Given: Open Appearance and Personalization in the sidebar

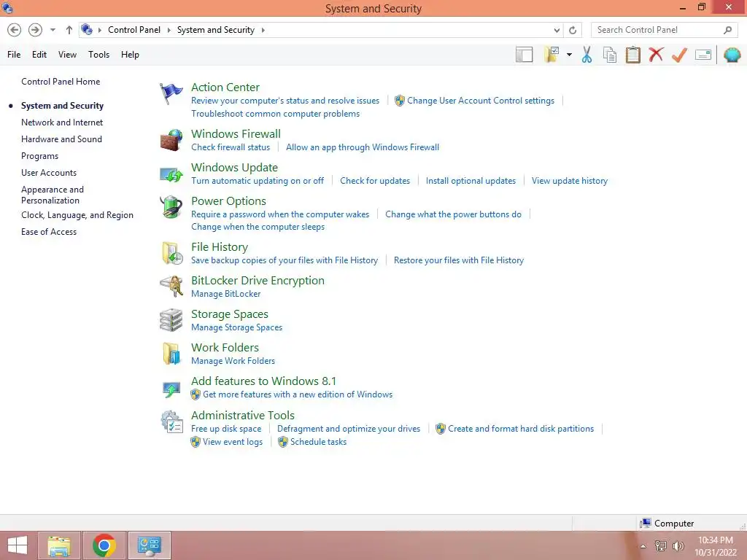Looking at the screenshot, I should click(x=53, y=195).
